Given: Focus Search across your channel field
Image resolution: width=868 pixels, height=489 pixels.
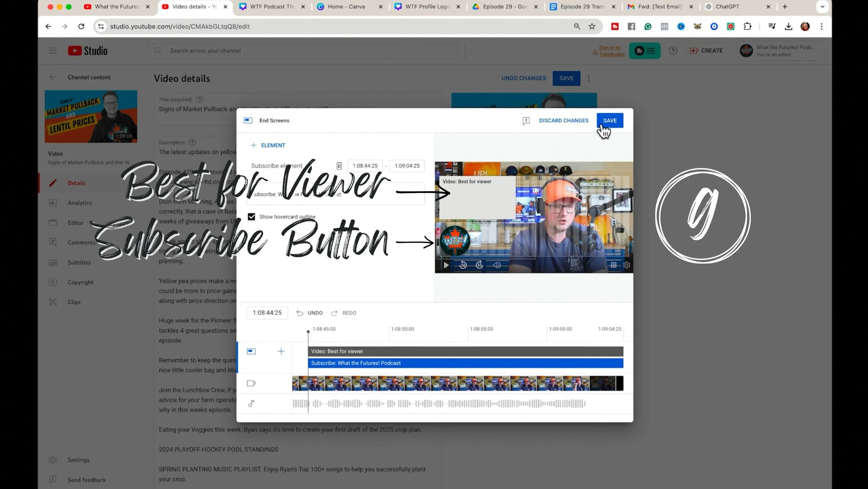Looking at the screenshot, I should pos(302,51).
